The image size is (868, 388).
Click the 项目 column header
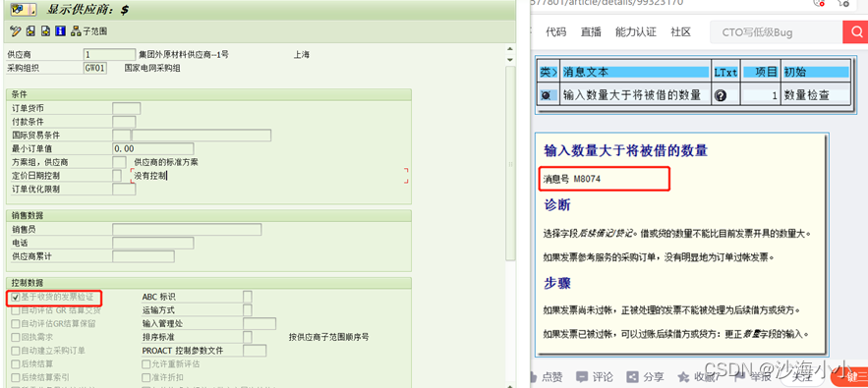pyautogui.click(x=760, y=72)
